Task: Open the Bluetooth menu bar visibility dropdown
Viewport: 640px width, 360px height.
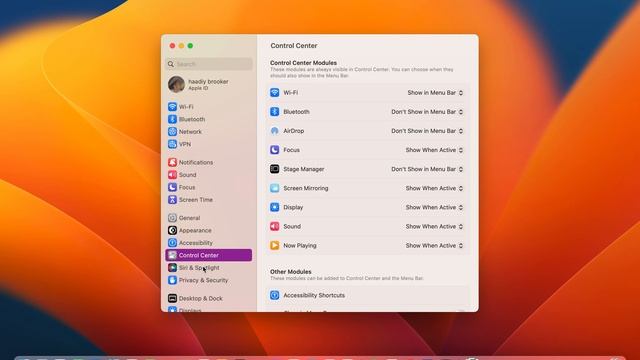Action: click(427, 111)
